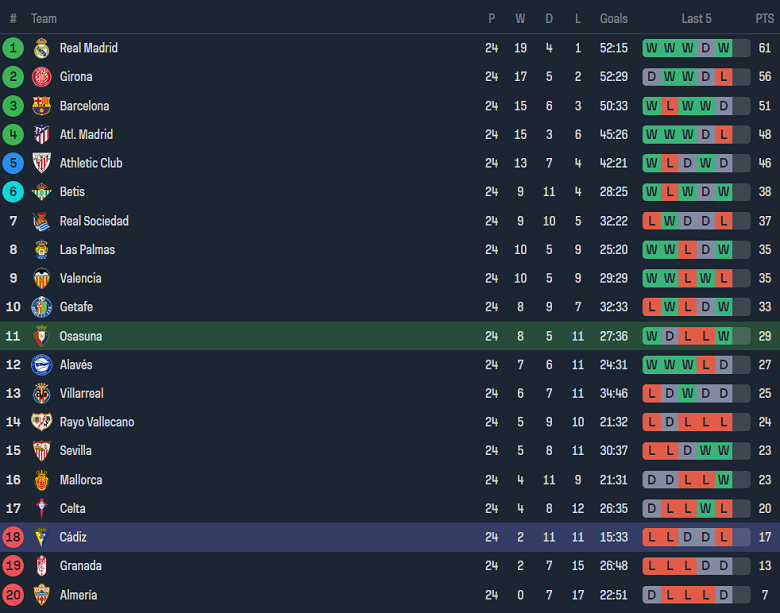The width and height of the screenshot is (780, 613).
Task: Click the Athletic Club crest icon
Action: (x=41, y=163)
